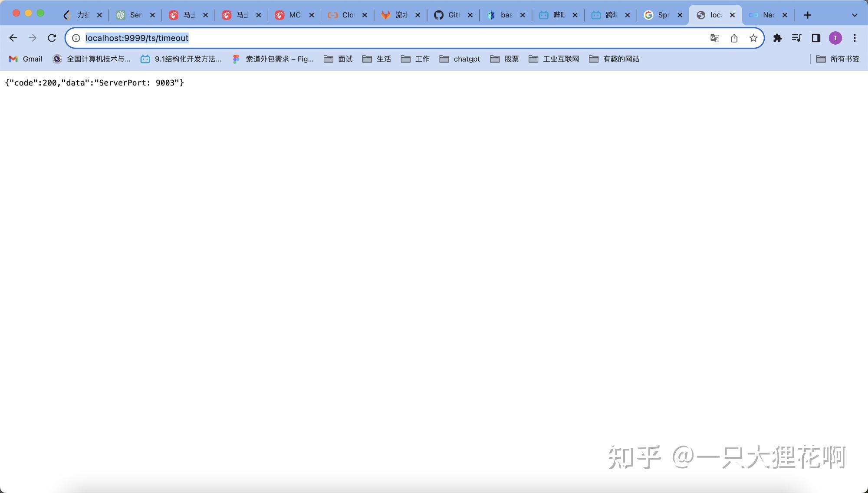868x493 pixels.
Task: Click the profile avatar icon
Action: pyautogui.click(x=835, y=38)
